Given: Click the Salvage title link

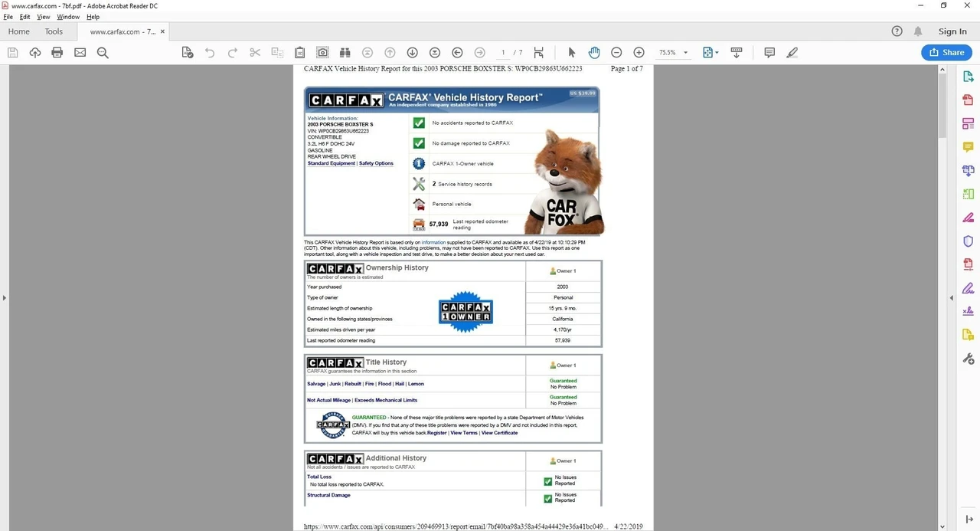Looking at the screenshot, I should pyautogui.click(x=316, y=384).
